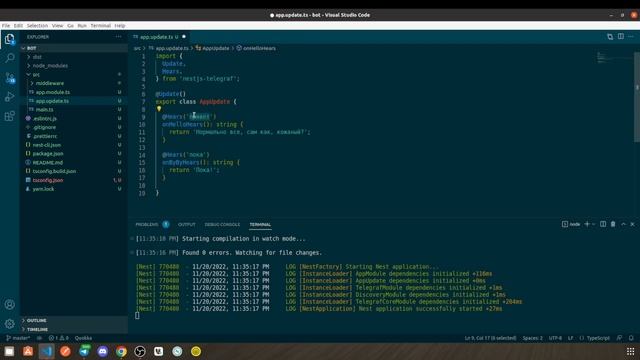Click the editor vertical scrollbar
Image resolution: width=640 pixels, height=360 pixels.
click(x=637, y=97)
